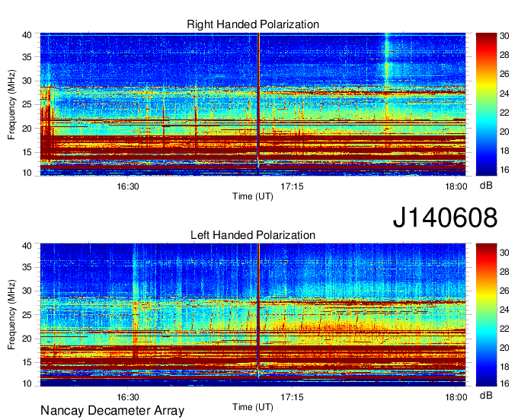Click the "30" frequency tick of the right-handed plot
Screen dimensions: 518x420
click(27, 81)
